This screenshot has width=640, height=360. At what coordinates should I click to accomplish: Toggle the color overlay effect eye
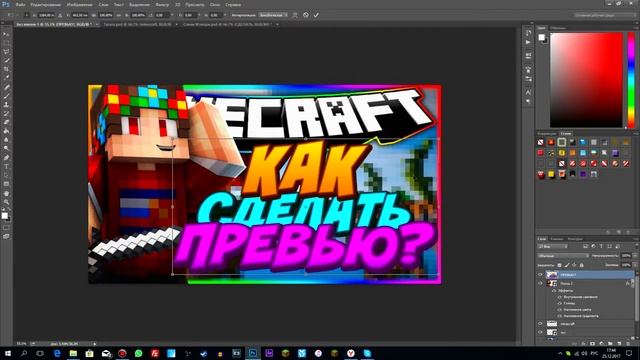tap(560, 310)
